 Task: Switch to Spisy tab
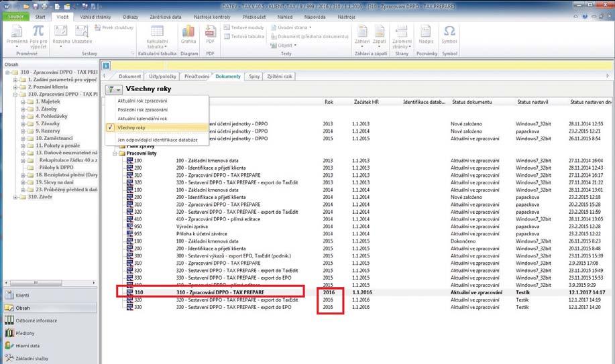coord(254,76)
